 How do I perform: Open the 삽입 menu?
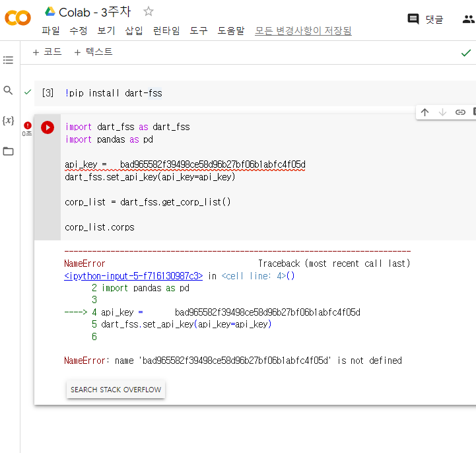[x=134, y=30]
